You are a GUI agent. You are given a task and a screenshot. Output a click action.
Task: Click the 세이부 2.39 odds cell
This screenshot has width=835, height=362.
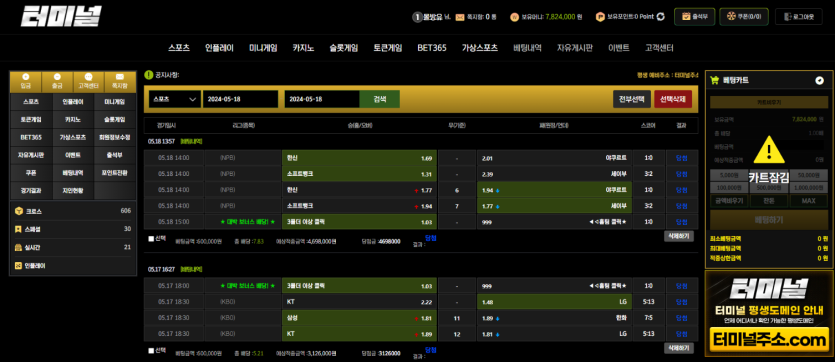tap(554, 174)
